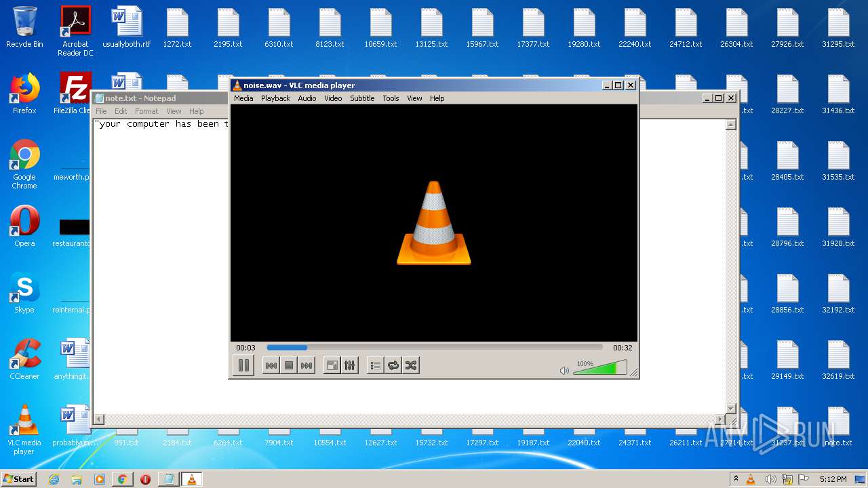Open the Format menu in Notepad

(146, 111)
